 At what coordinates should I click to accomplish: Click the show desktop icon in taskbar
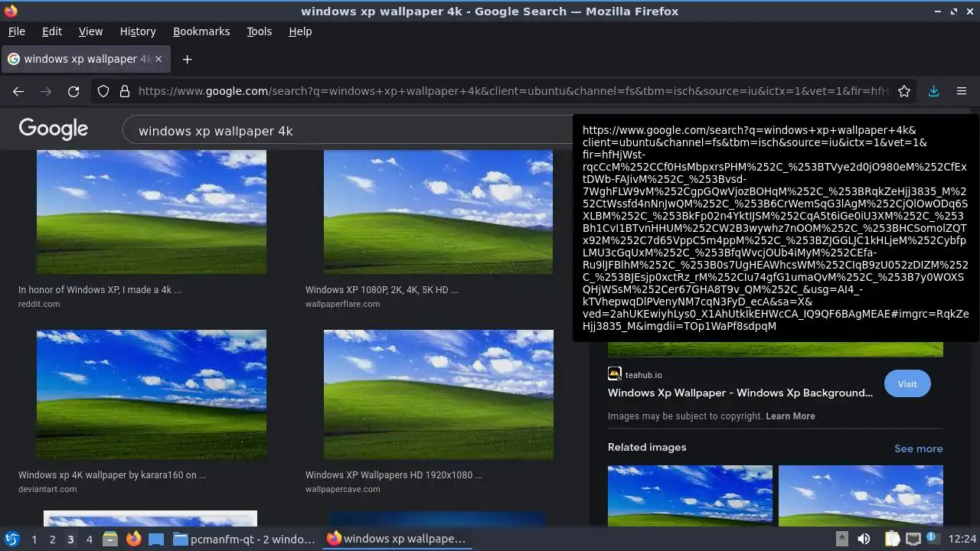156,539
